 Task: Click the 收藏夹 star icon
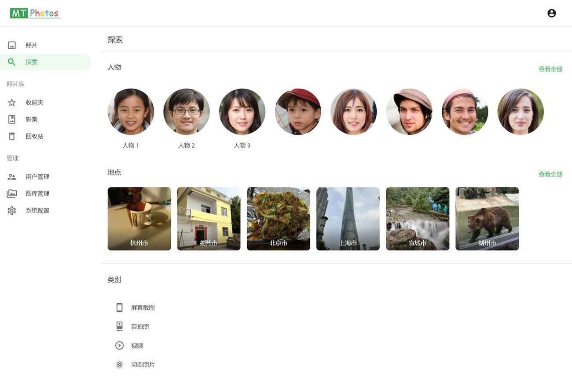[12, 103]
